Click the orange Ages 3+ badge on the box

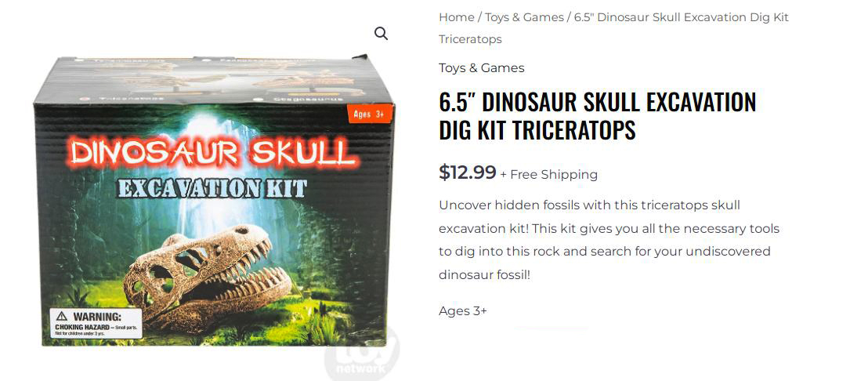pos(369,114)
